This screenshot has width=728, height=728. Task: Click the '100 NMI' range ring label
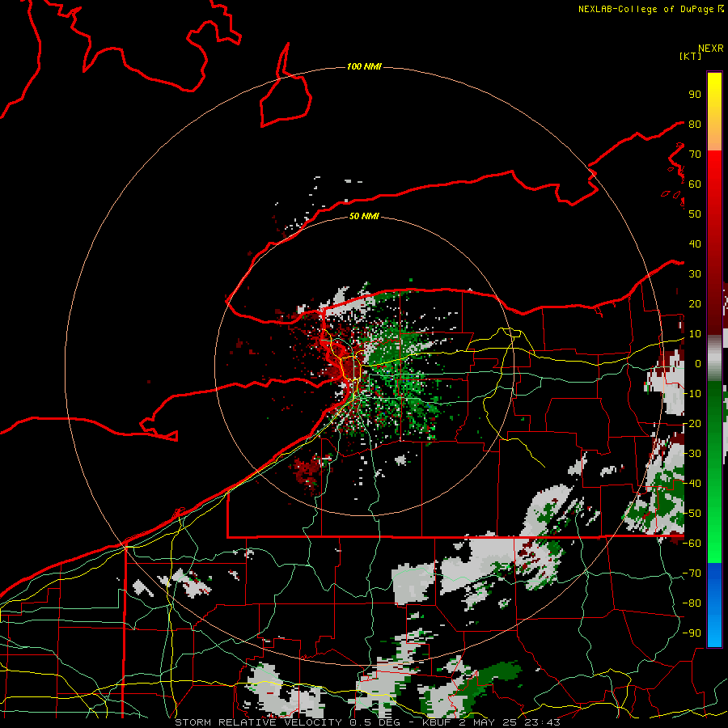coord(364,66)
